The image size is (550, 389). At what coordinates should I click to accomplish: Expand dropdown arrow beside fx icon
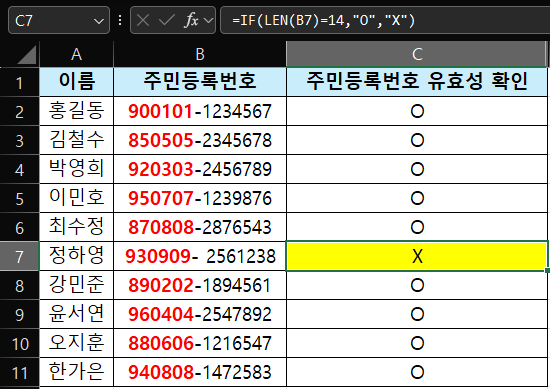click(x=208, y=20)
